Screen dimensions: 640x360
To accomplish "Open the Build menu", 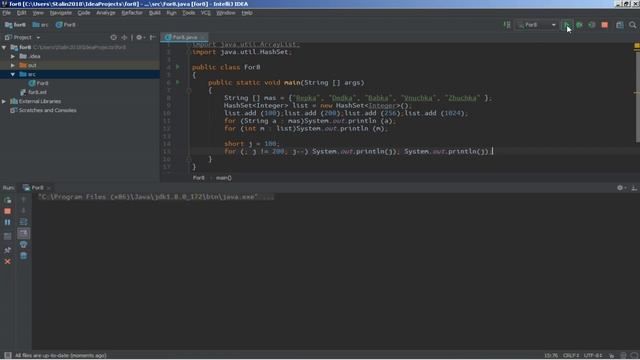I will (155, 13).
